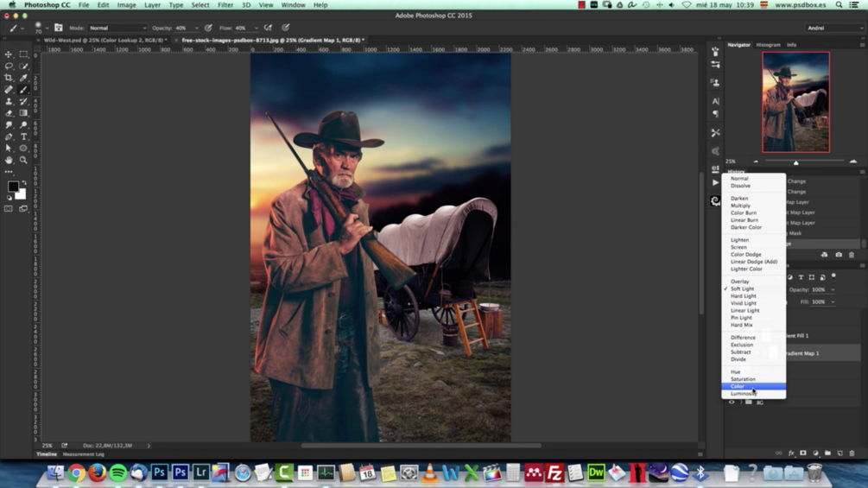Open the Filter menu

tap(225, 5)
